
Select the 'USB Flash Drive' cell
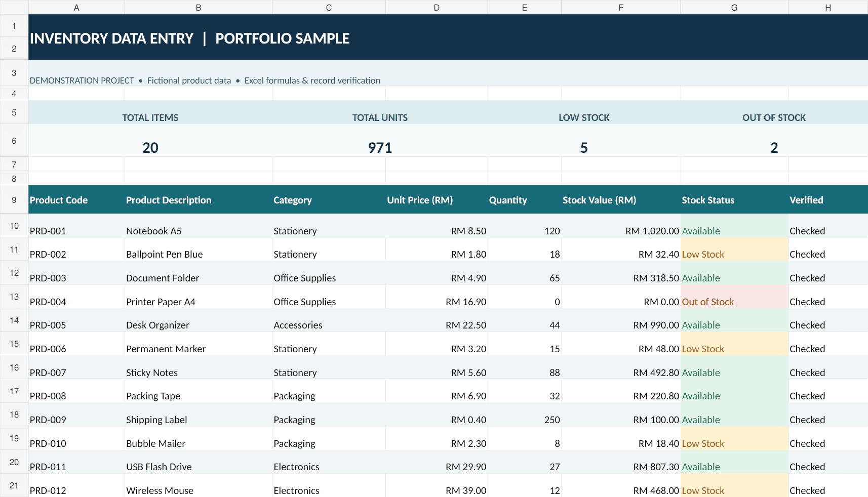point(199,462)
